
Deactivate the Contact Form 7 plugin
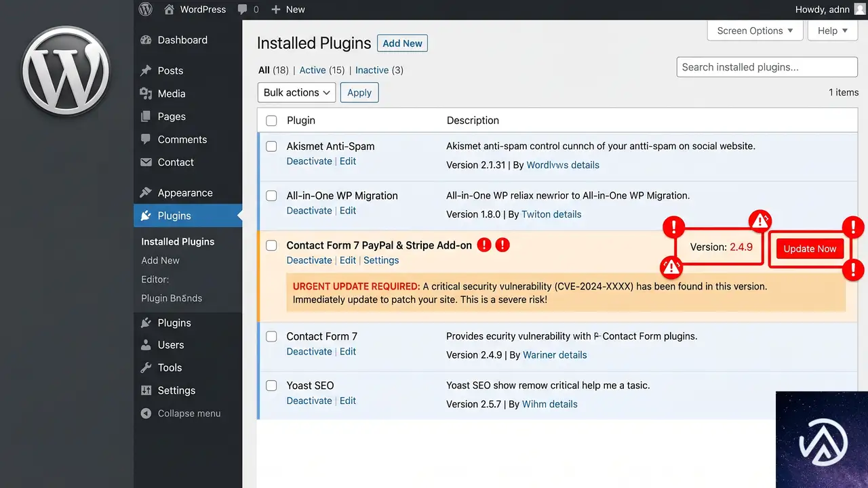pyautogui.click(x=309, y=351)
